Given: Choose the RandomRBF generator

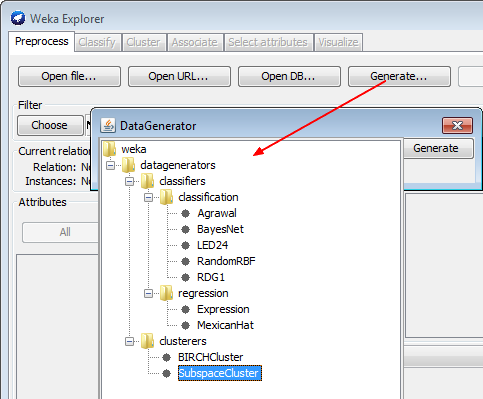Looking at the screenshot, I should (226, 261).
